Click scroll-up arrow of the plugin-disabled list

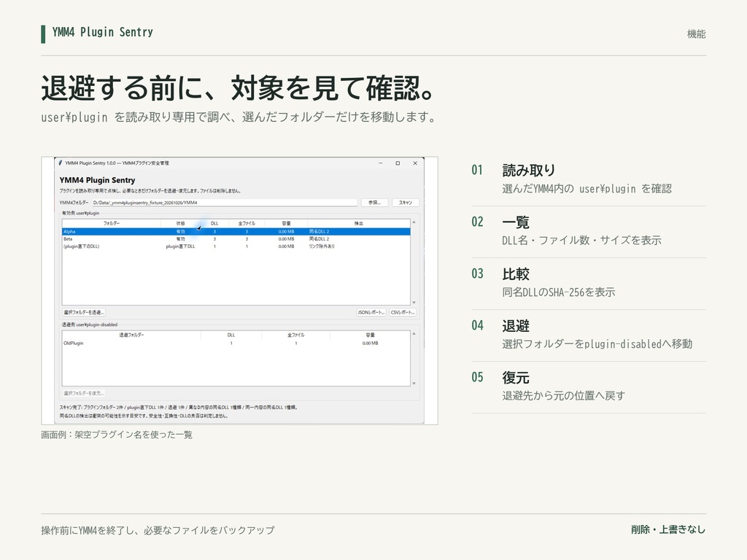[414, 334]
